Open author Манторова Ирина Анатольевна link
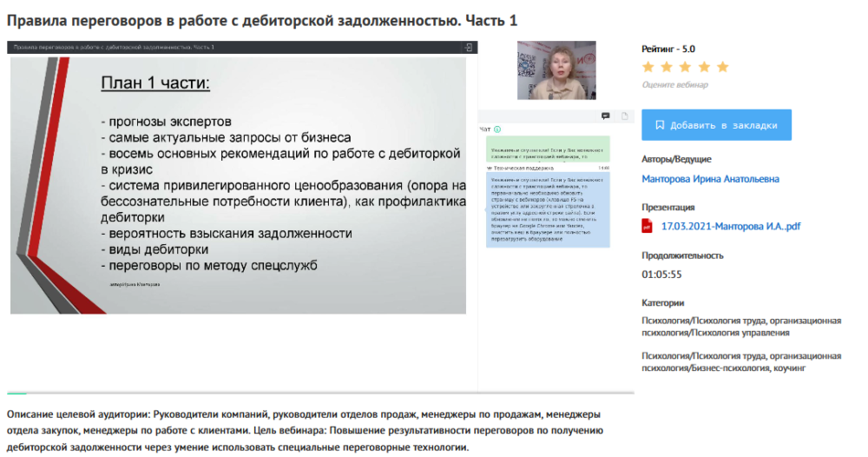This screenshot has width=868, height=457. tap(710, 179)
